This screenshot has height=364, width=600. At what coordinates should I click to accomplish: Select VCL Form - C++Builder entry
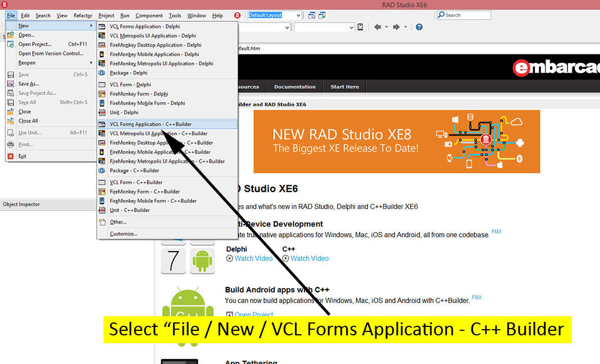tap(167, 183)
